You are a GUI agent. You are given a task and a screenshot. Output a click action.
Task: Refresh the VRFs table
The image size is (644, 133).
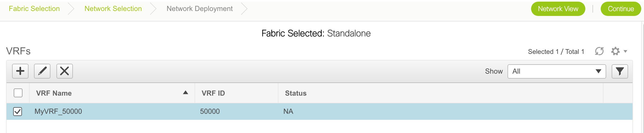(599, 51)
